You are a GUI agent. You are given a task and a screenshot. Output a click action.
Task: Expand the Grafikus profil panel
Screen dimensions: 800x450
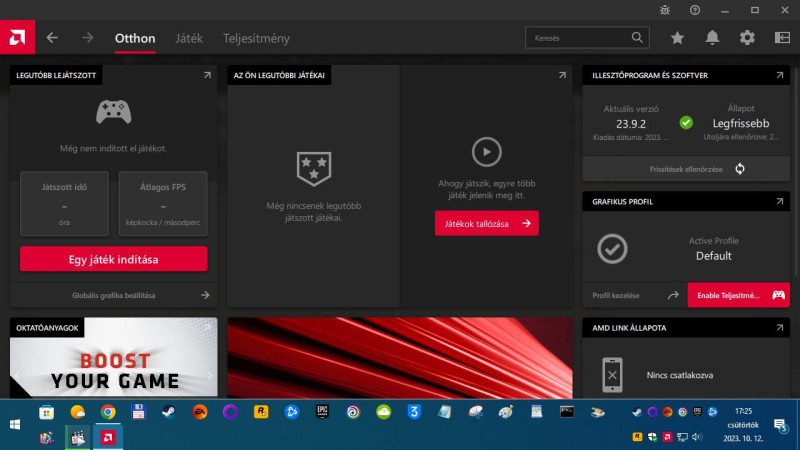(780, 202)
